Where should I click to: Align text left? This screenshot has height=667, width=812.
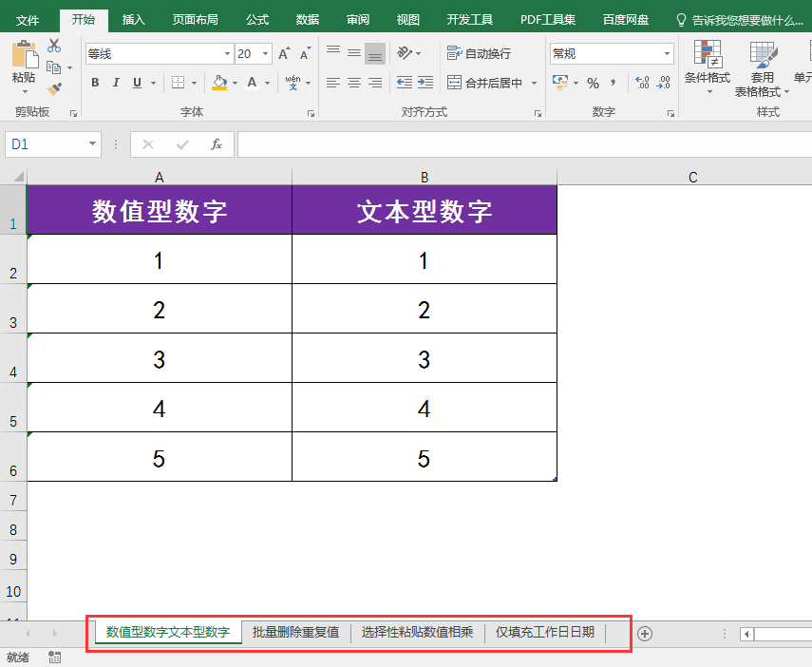click(x=333, y=83)
